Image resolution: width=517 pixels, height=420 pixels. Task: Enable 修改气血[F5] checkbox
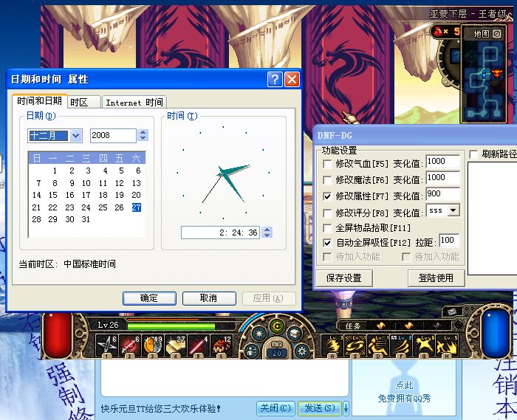(327, 164)
